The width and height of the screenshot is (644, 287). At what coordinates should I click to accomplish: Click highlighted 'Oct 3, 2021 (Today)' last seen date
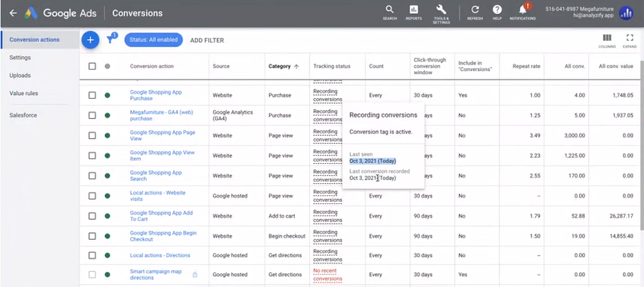pyautogui.click(x=373, y=160)
